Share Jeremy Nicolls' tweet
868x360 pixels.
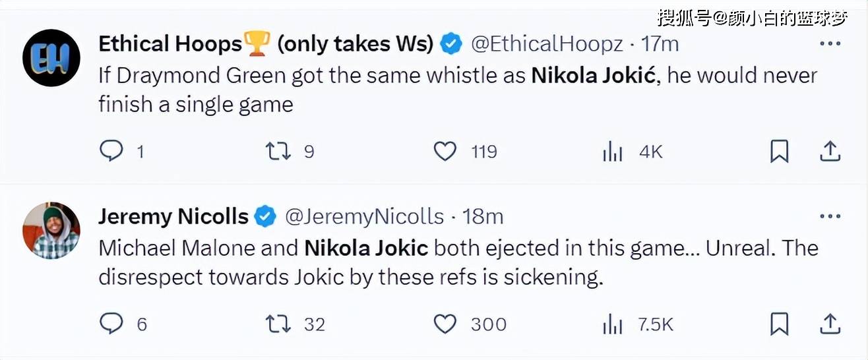pos(830,324)
